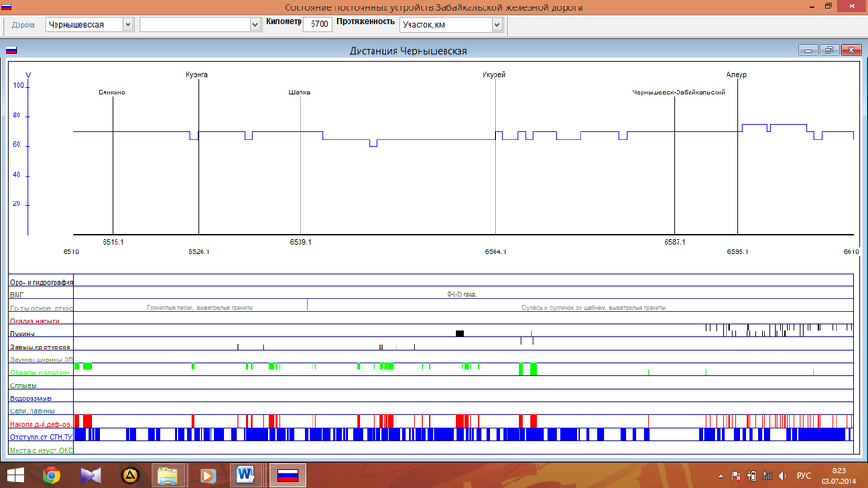This screenshot has height=488, width=868.
Task: Click the volume speaker tray icon
Action: click(783, 476)
